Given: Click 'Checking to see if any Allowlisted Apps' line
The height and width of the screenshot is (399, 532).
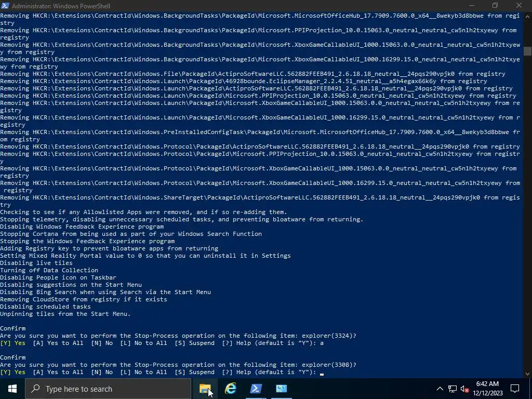Looking at the screenshot, I should click(x=143, y=212).
